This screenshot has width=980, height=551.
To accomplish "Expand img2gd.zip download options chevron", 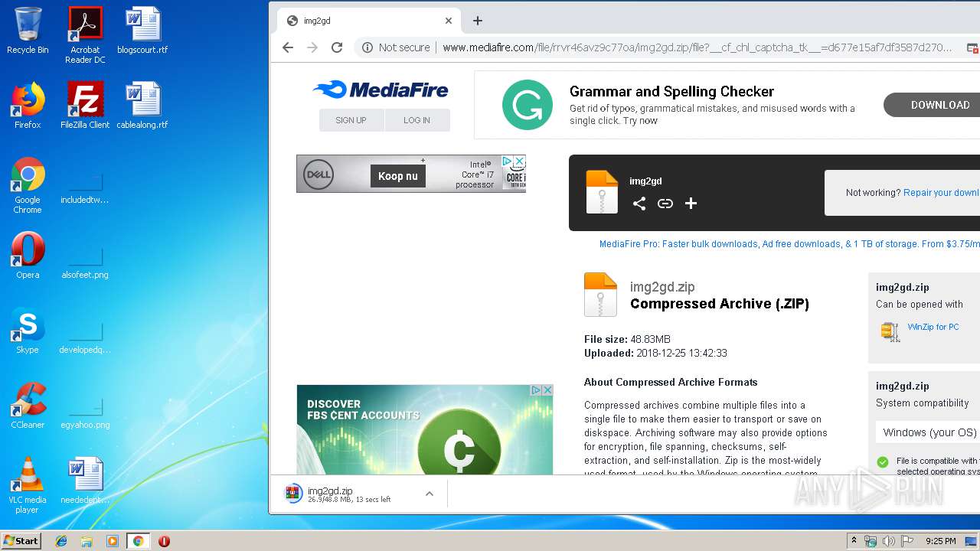I will (x=430, y=494).
